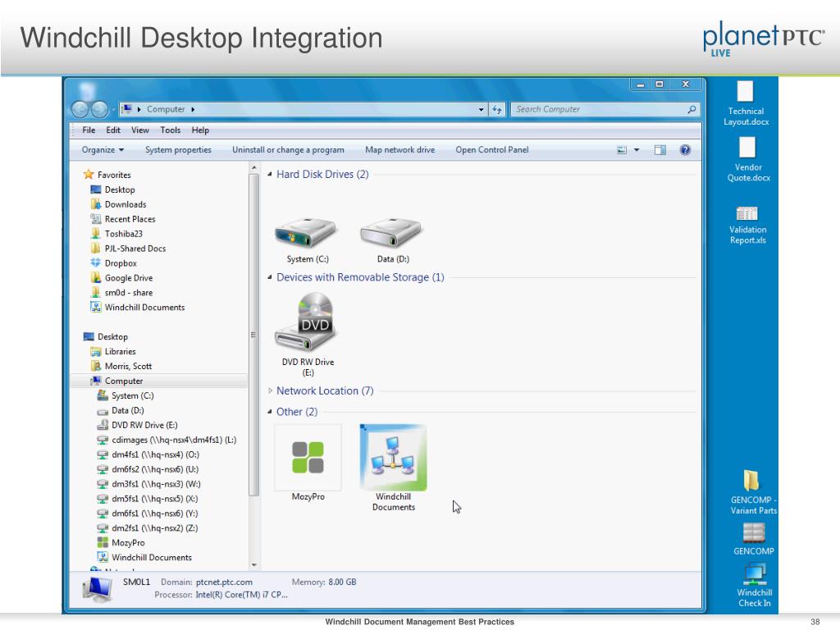Collapse the Other (2) group
Screen dimensions: 840x630
pos(269,412)
